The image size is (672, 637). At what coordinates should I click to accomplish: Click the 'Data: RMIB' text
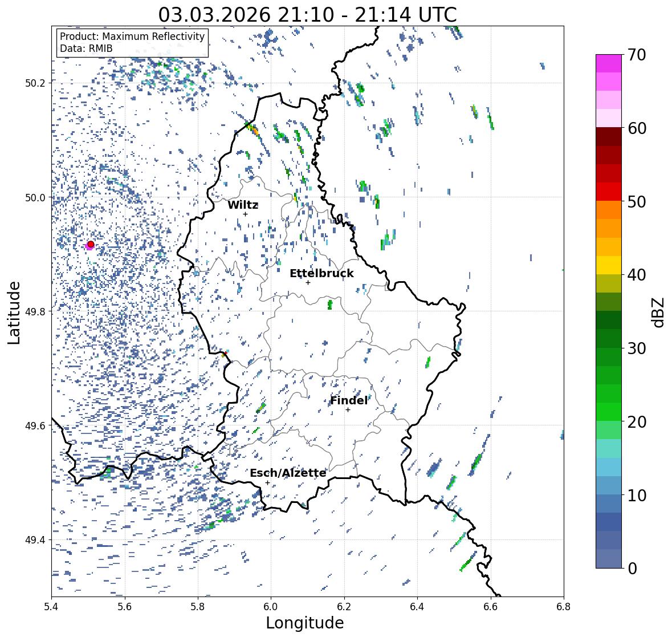[x=86, y=48]
